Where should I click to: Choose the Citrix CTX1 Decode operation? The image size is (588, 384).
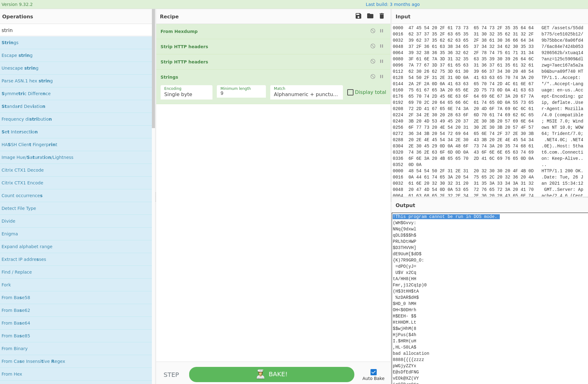pos(76,170)
